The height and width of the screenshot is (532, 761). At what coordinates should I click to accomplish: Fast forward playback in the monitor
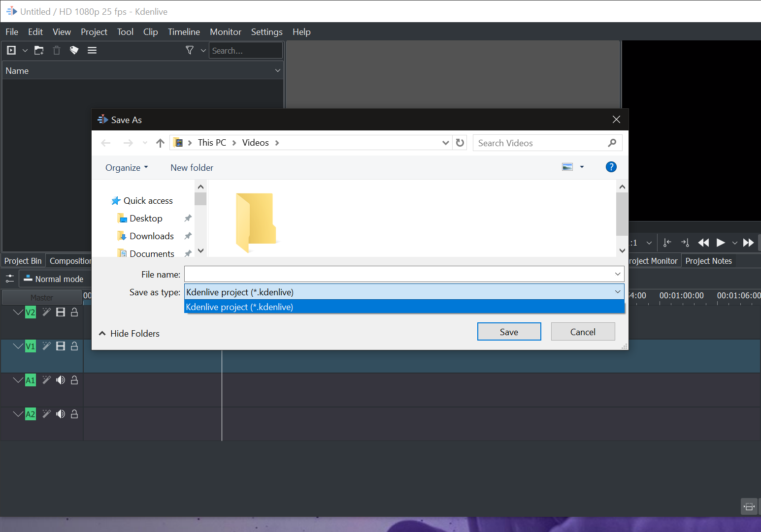748,243
